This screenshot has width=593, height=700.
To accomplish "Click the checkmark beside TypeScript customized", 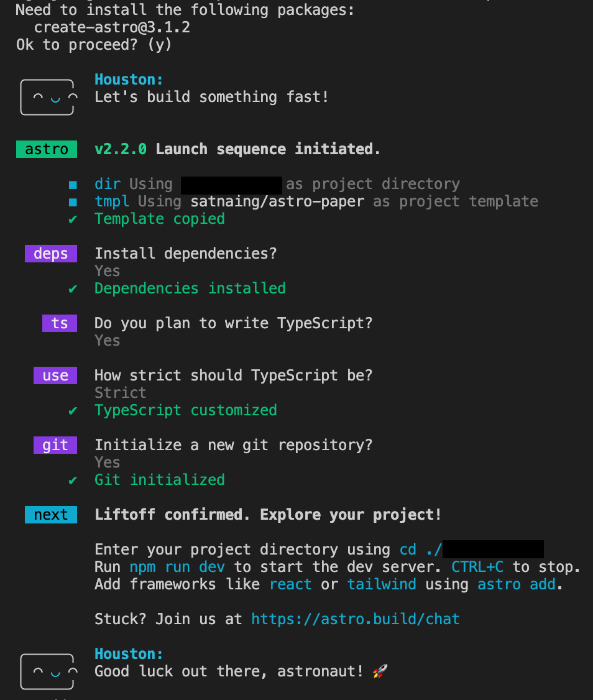I will [73, 410].
